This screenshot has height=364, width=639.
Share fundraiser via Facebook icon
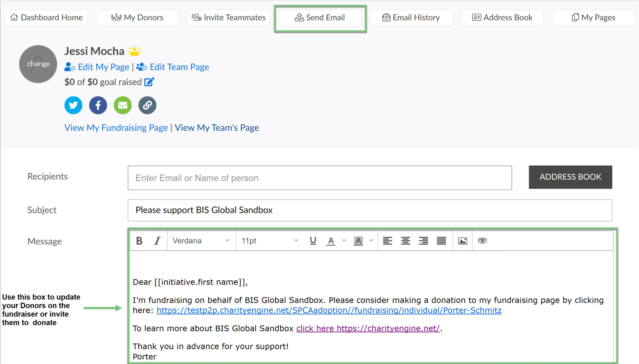[98, 105]
